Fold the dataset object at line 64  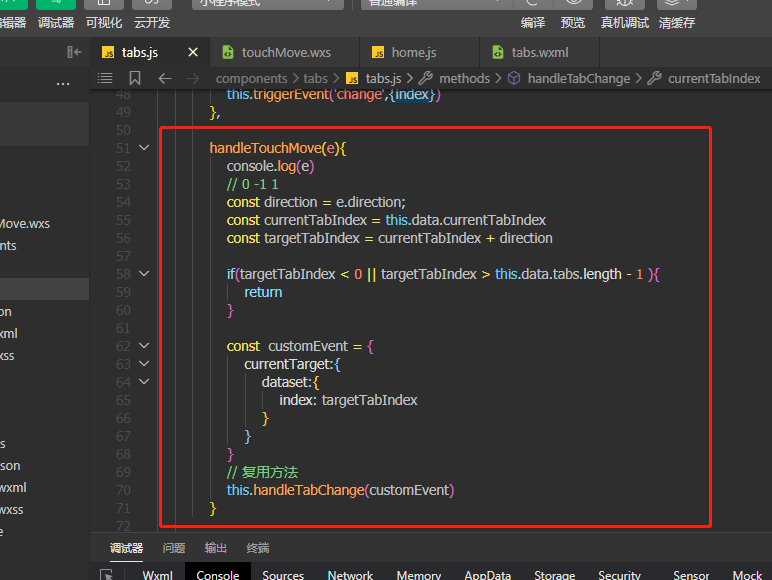point(144,382)
